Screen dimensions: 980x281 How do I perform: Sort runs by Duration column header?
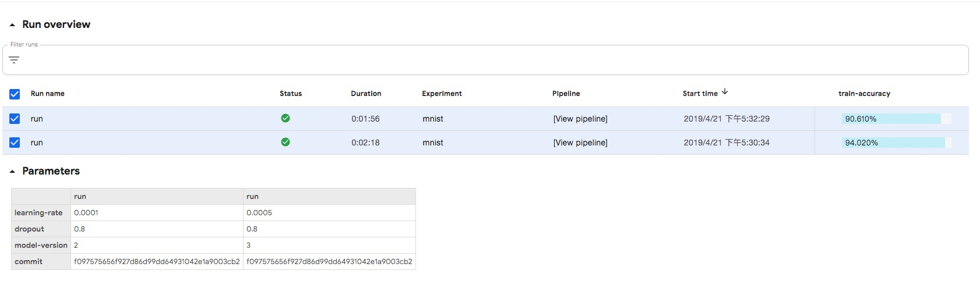coord(366,94)
